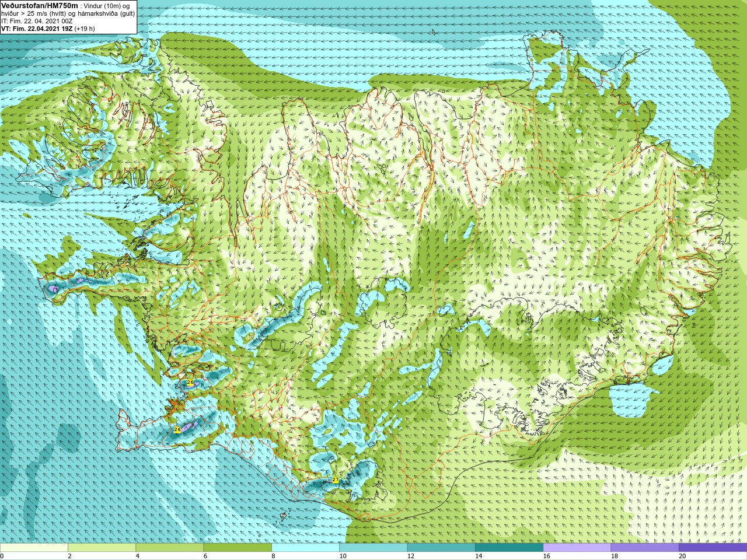Select the 16–18 m/s light lavender swatch
The width and height of the screenshot is (747, 560).
pos(577,548)
